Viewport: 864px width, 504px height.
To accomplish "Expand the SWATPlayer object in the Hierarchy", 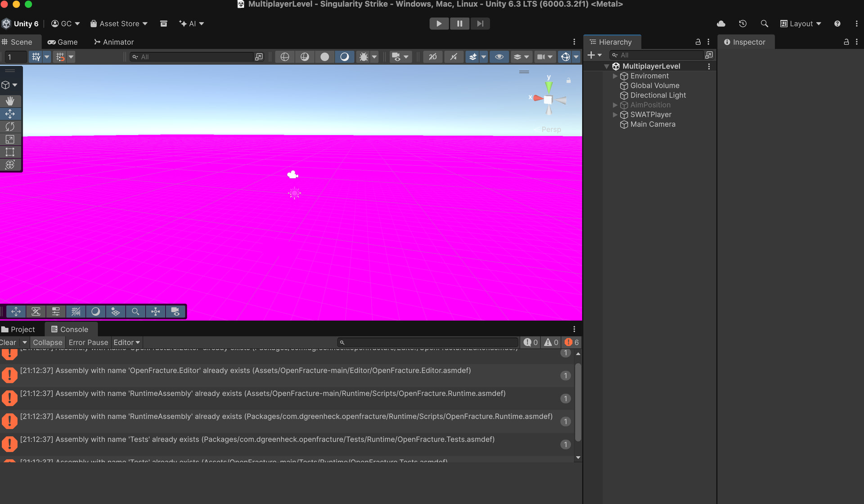I will (x=615, y=115).
